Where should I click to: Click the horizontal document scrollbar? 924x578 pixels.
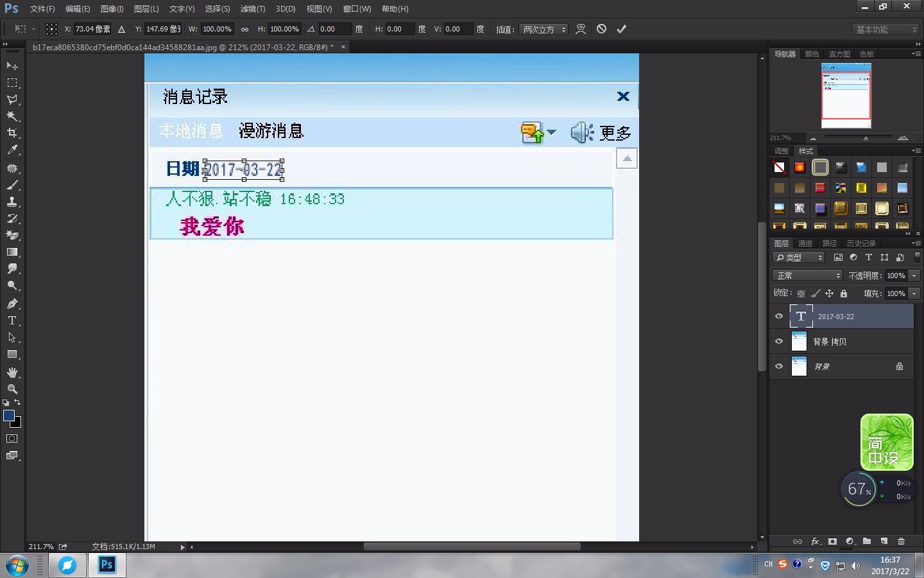pyautogui.click(x=472, y=547)
